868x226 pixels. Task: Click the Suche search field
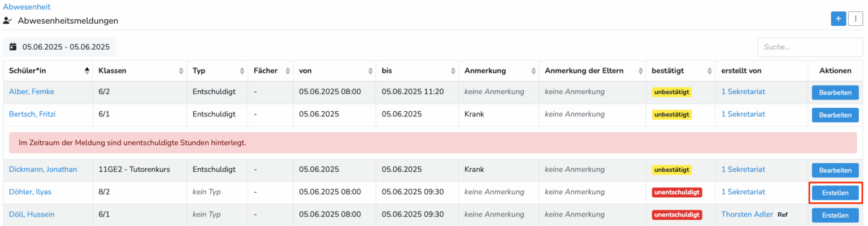point(810,47)
